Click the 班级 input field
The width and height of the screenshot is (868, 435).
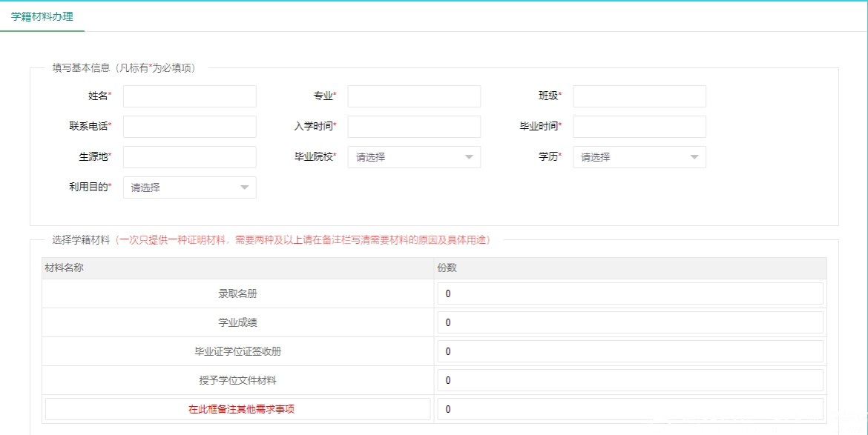coord(639,96)
